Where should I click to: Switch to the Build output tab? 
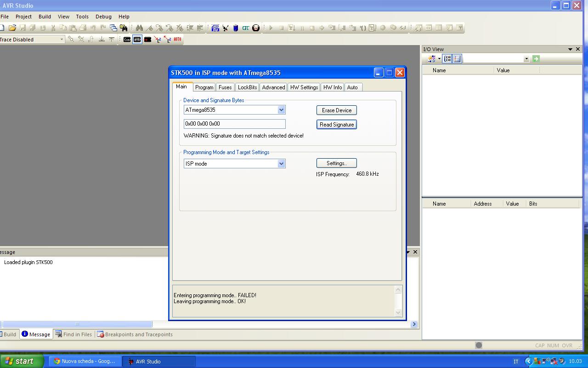[x=9, y=334]
